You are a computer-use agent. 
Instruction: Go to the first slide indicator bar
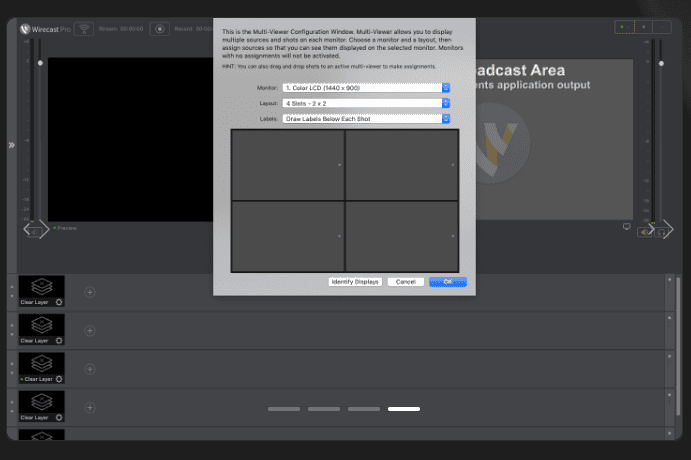pyautogui.click(x=284, y=409)
